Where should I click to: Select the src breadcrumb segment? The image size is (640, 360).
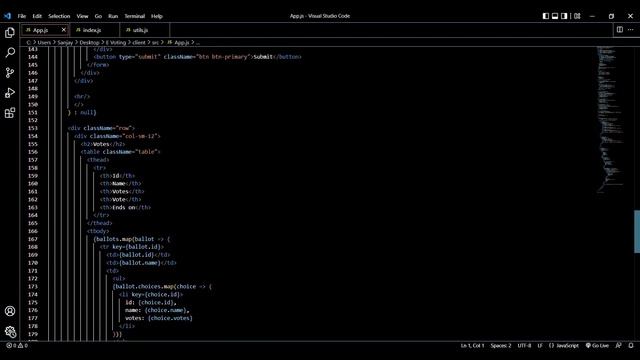coord(155,42)
